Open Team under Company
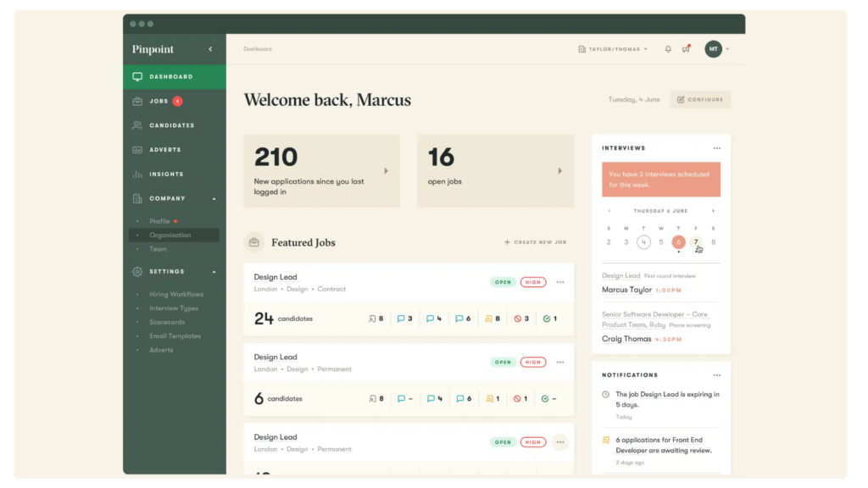The width and height of the screenshot is (868, 488). click(x=158, y=249)
